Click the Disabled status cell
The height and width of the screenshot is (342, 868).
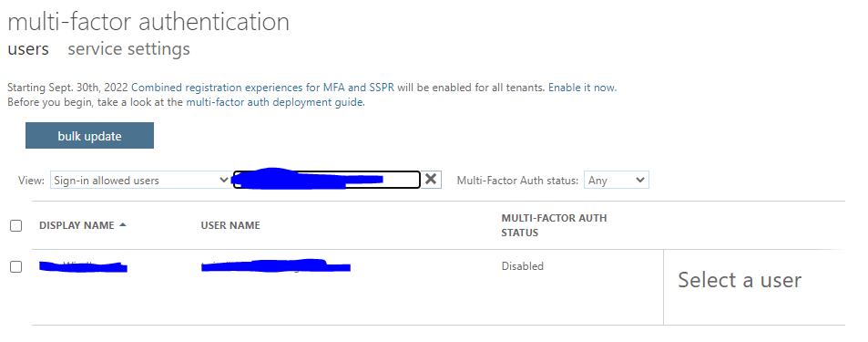[x=523, y=266]
